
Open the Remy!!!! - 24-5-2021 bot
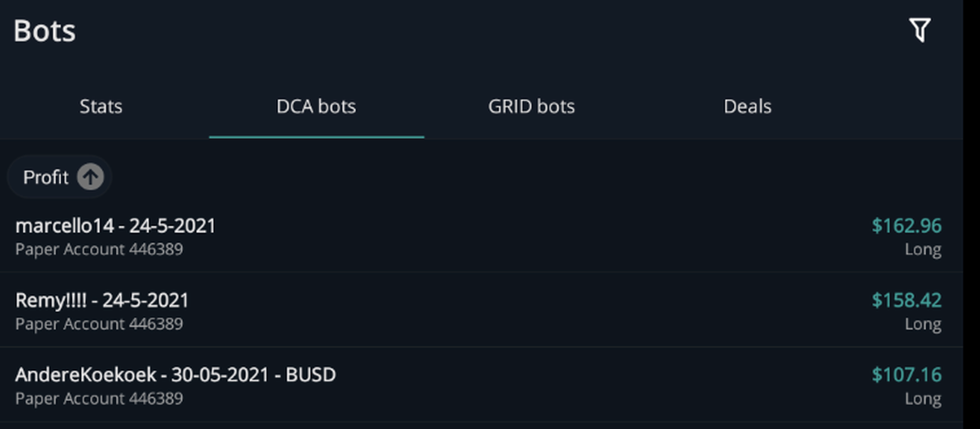(x=481, y=310)
